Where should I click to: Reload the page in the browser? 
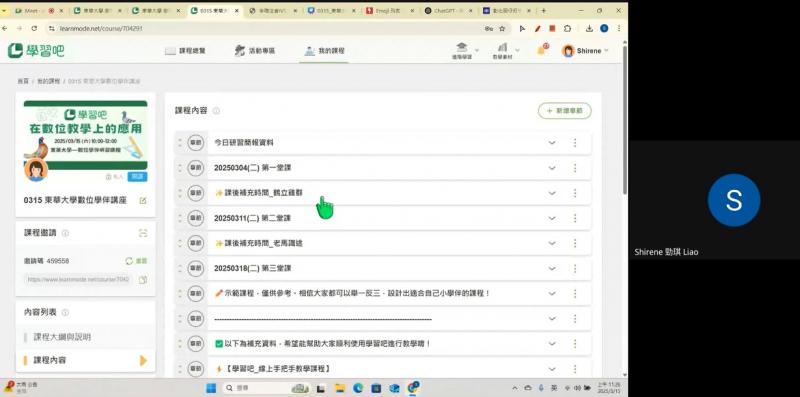click(34, 29)
